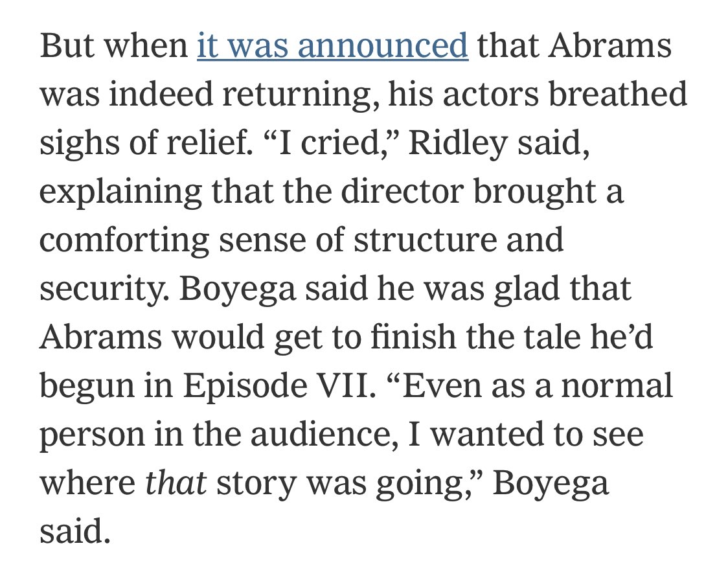
Task: Place cursor on the word 'relief'
Action: 207,142
